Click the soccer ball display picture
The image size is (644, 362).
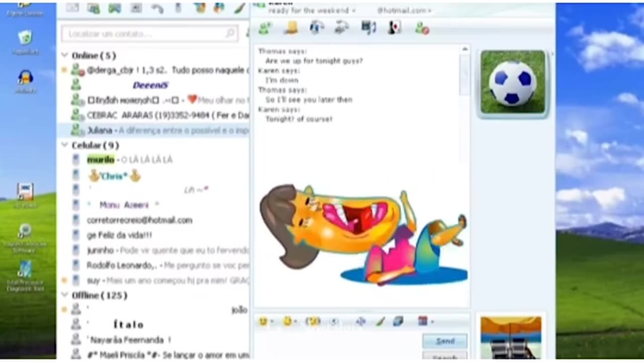pos(512,82)
